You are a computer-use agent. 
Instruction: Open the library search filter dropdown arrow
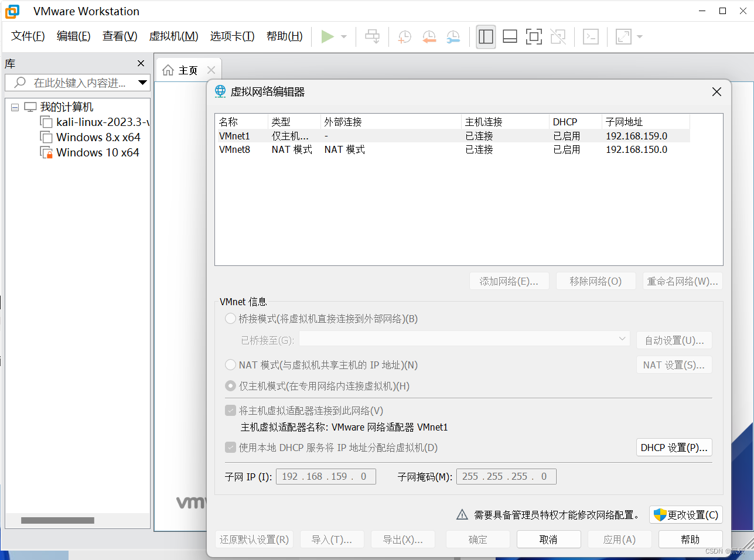pyautogui.click(x=142, y=83)
